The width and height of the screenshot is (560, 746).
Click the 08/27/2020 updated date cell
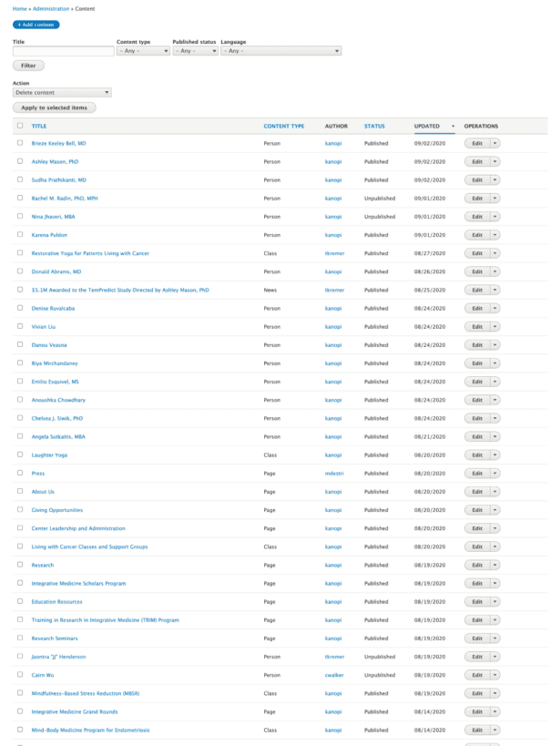click(430, 253)
